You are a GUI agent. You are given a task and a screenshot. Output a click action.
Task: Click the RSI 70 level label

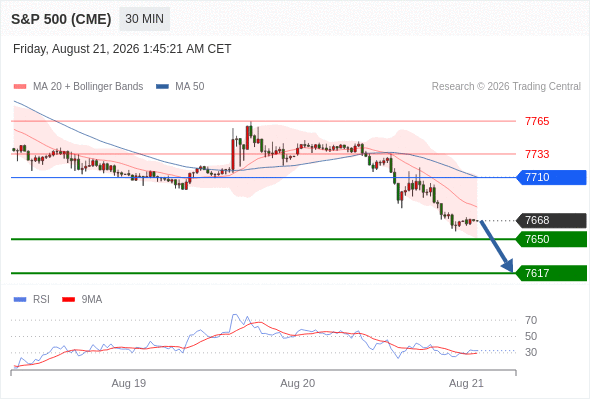531,320
